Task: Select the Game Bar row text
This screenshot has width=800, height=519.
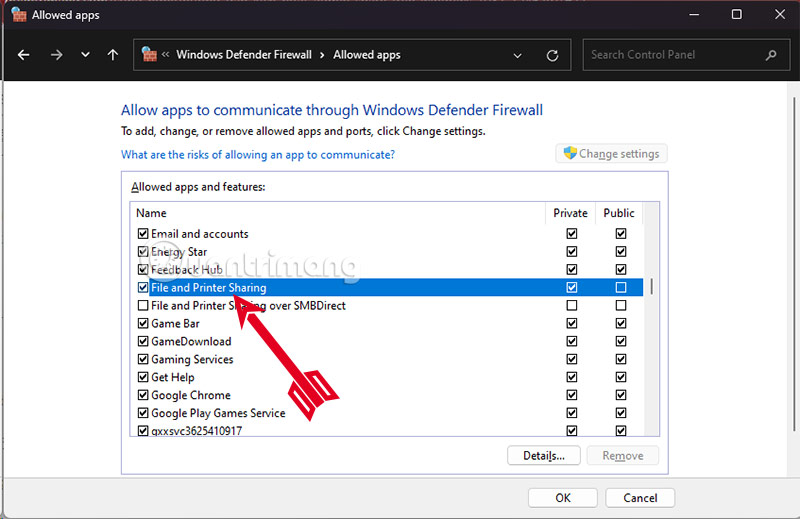Action: [175, 324]
